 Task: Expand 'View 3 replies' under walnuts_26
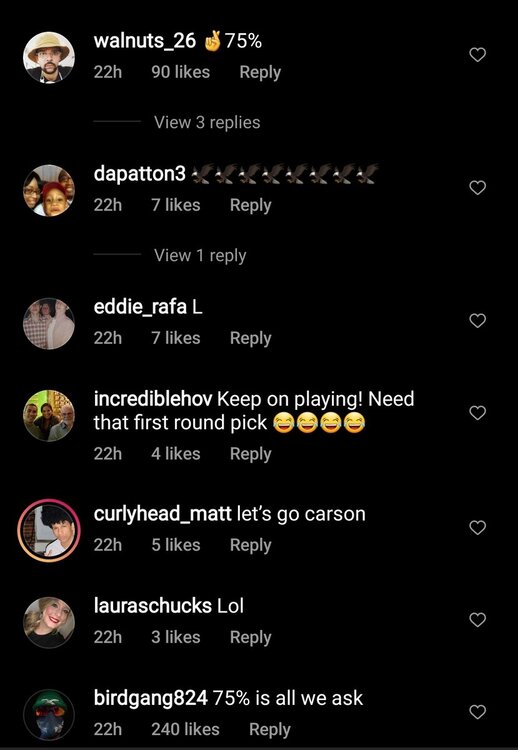click(x=207, y=122)
